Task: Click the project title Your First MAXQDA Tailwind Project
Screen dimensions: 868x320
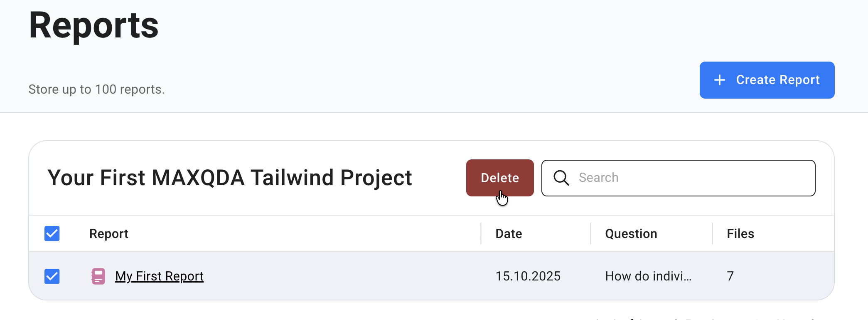Action: point(230,178)
